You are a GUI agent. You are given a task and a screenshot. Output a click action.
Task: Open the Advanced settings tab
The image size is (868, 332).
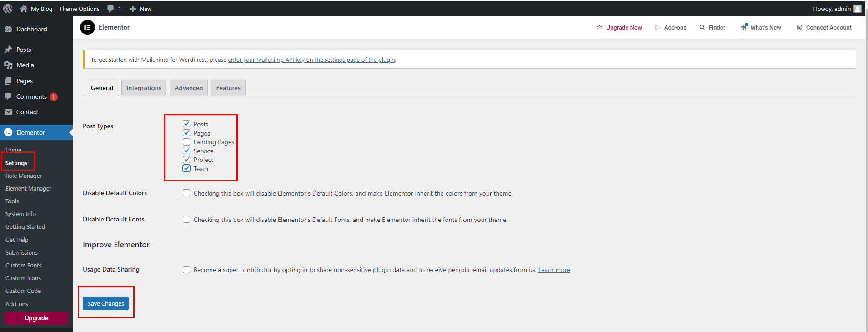tap(189, 88)
